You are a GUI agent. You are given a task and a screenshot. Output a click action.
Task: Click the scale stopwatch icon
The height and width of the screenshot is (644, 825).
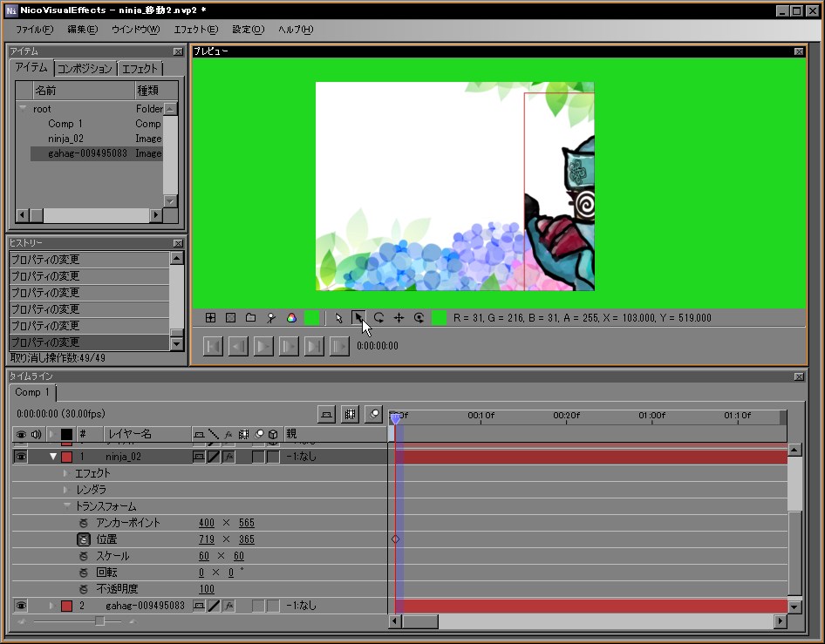point(84,556)
